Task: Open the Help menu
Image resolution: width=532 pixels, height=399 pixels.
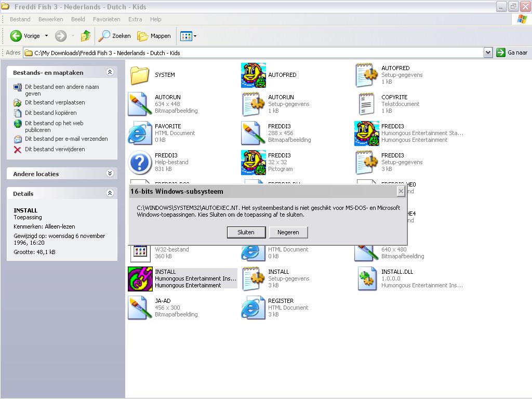Action: click(156, 19)
